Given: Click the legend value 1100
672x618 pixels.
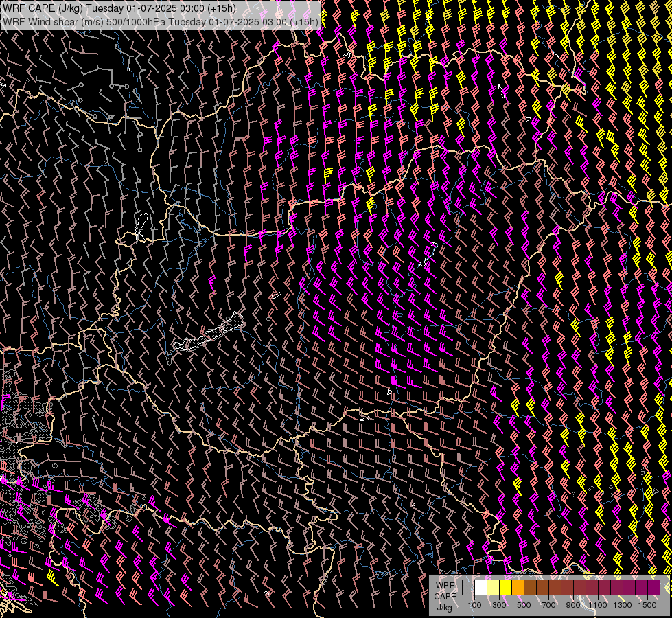Looking at the screenshot, I should click(598, 605).
